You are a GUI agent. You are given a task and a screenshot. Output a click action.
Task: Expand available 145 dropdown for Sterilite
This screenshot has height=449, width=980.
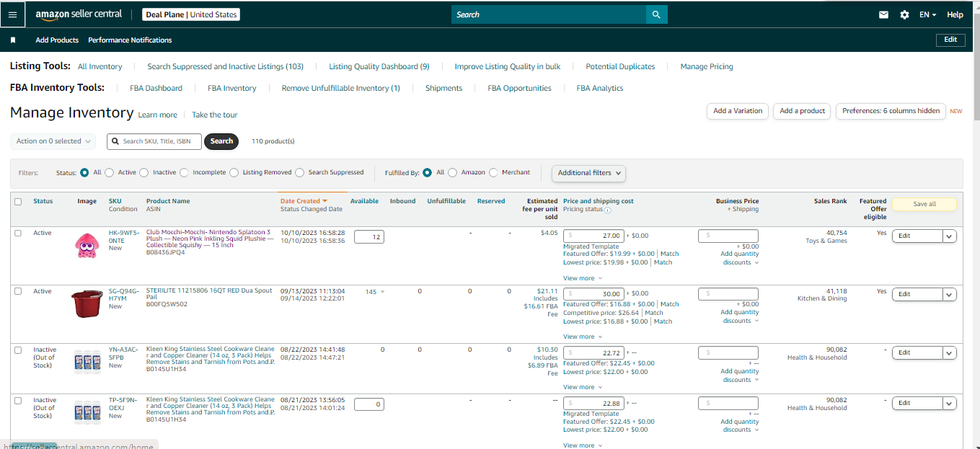[375, 292]
